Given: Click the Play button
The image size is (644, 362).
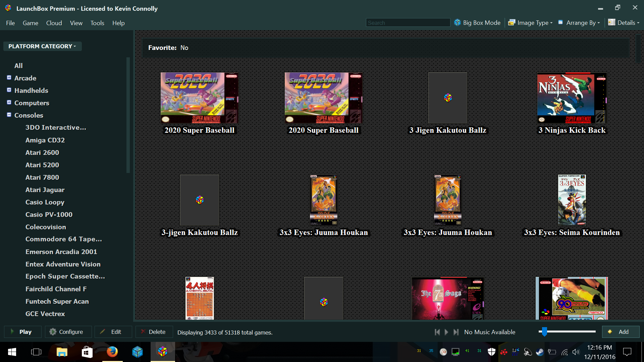Looking at the screenshot, I should (x=23, y=332).
